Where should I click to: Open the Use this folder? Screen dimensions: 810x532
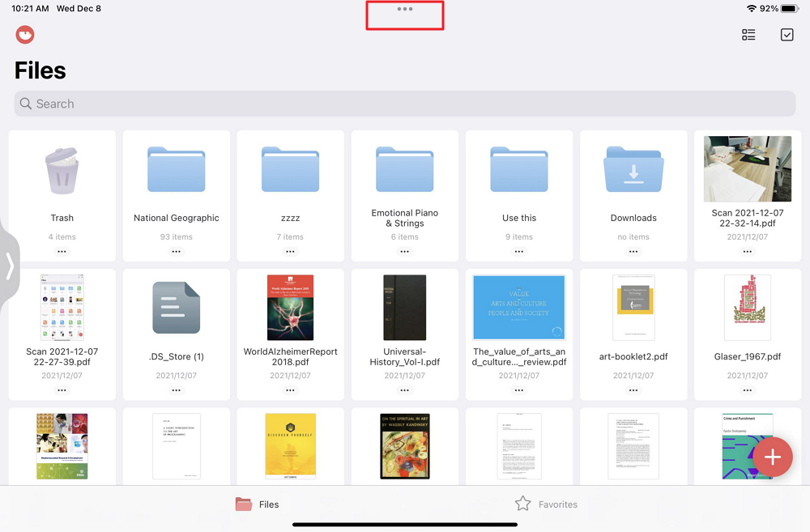click(519, 169)
